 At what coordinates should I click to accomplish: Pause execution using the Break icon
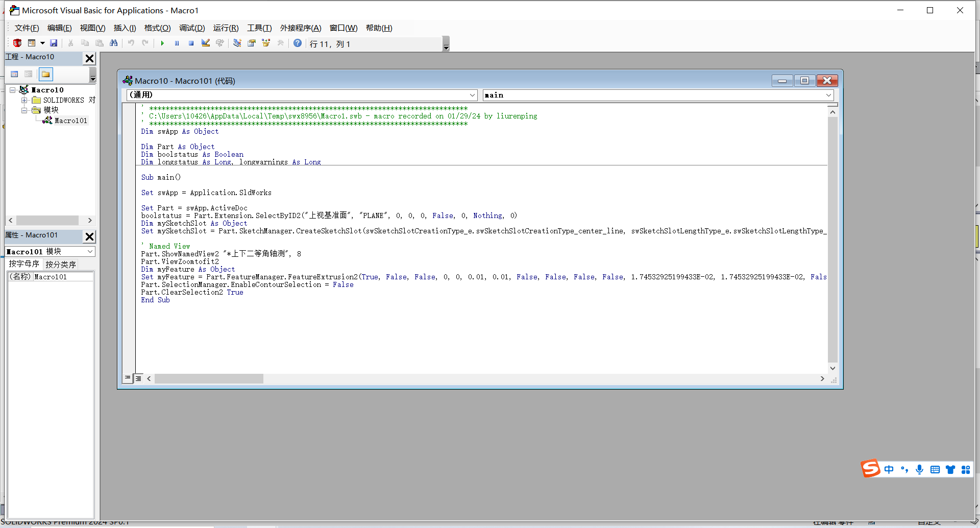tap(177, 43)
